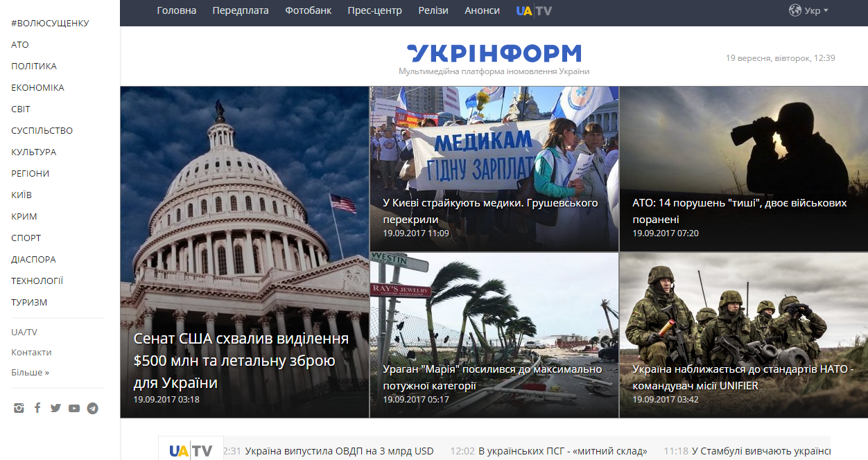Click timestamp 19.09.2017 03:42

tap(666, 400)
